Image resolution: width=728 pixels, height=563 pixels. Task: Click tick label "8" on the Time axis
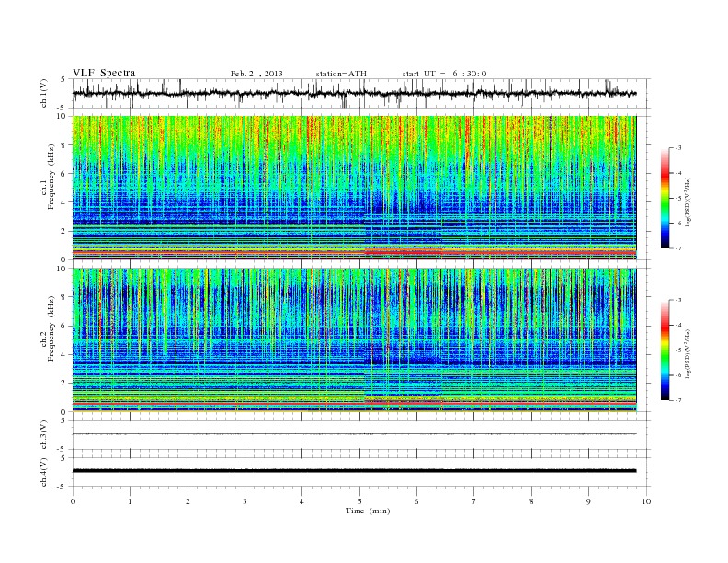531,501
